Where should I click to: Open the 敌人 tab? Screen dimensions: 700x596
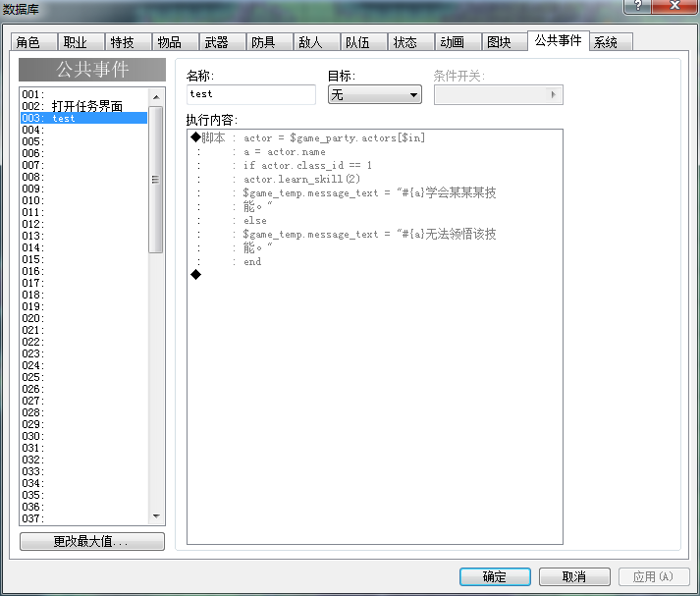[316, 42]
